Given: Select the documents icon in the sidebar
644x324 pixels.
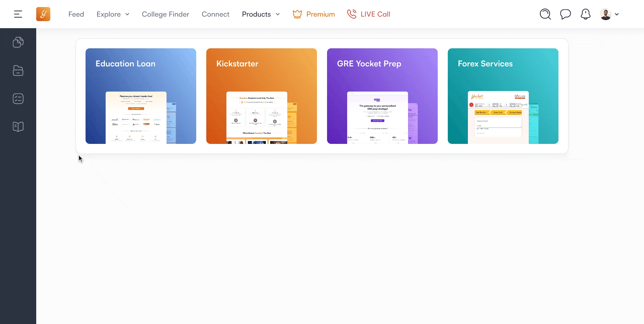Looking at the screenshot, I should coord(18,42).
